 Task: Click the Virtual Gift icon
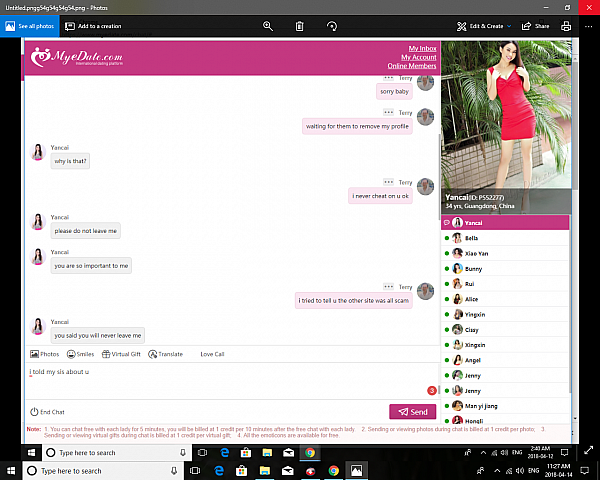[x=120, y=354]
